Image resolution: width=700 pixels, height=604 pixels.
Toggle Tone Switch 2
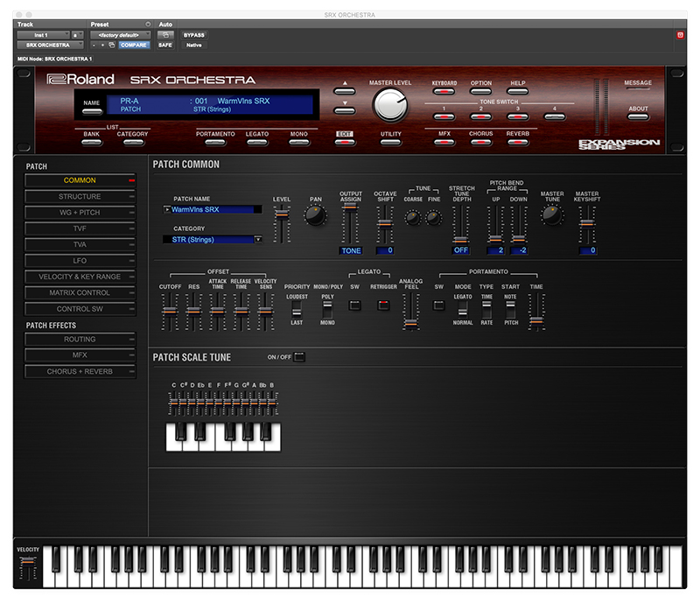coord(480,116)
